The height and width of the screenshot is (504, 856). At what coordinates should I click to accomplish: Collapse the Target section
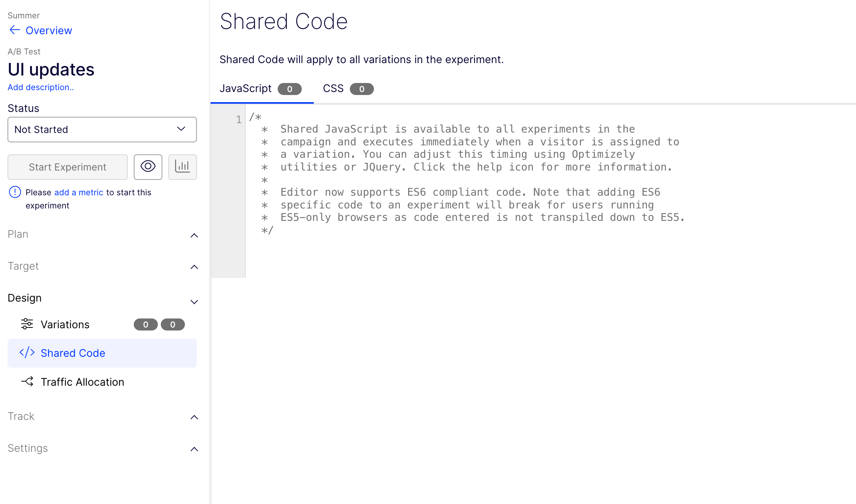194,267
